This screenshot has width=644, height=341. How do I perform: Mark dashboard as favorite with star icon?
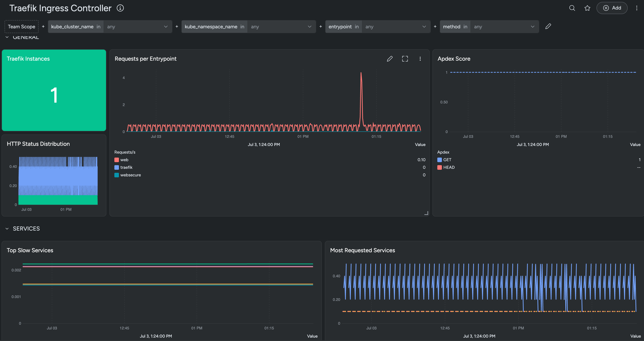tap(587, 8)
